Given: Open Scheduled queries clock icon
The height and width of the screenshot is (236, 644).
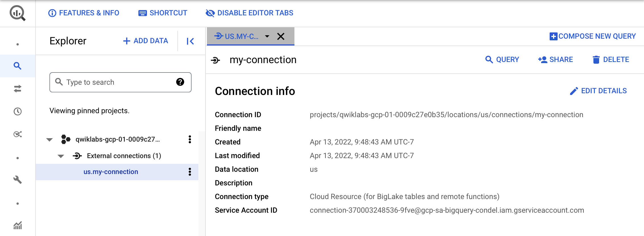Looking at the screenshot, I should coord(18,111).
